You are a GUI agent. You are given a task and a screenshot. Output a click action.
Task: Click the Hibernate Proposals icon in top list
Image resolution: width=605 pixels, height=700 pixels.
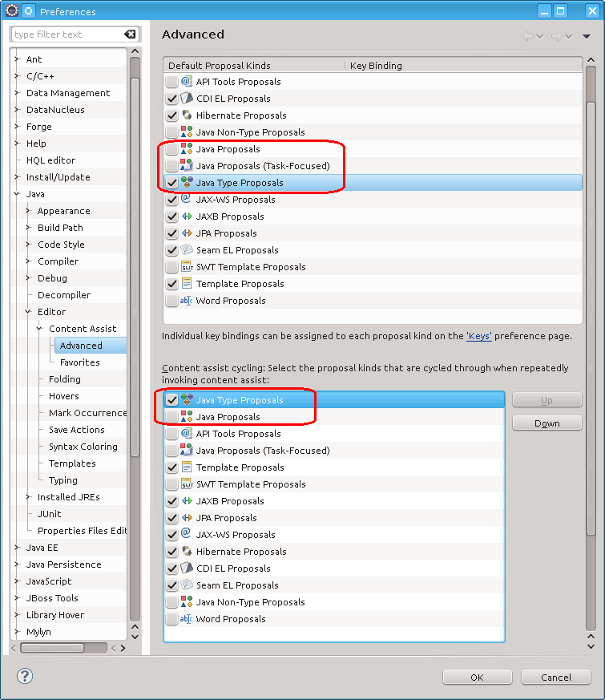[187, 115]
